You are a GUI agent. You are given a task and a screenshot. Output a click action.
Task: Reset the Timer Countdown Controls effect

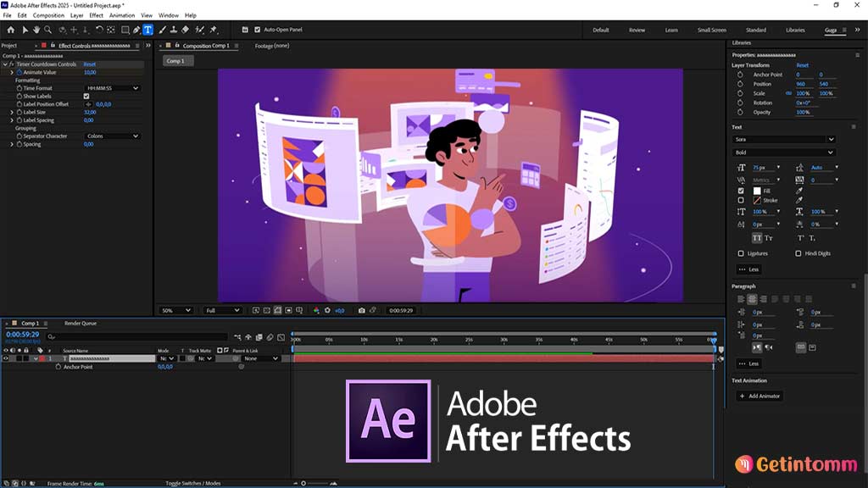90,64
